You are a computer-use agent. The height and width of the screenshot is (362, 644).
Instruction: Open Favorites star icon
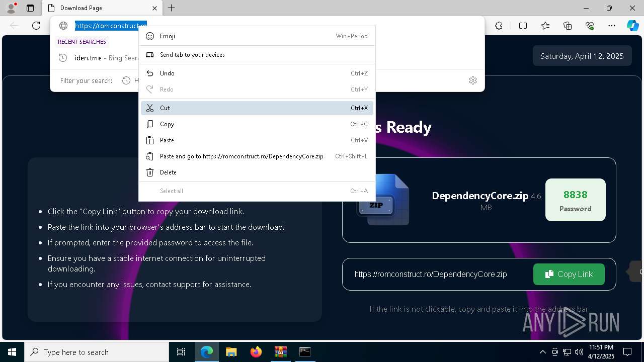click(x=545, y=26)
